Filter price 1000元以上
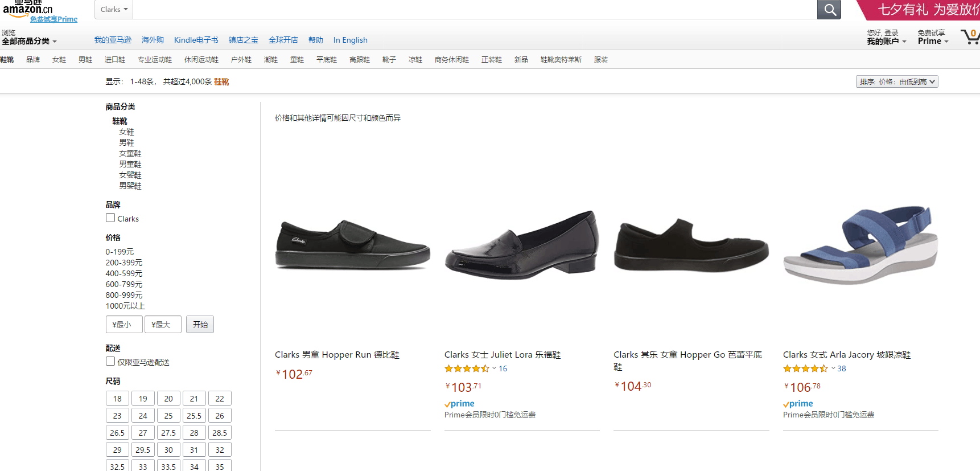 pyautogui.click(x=125, y=306)
